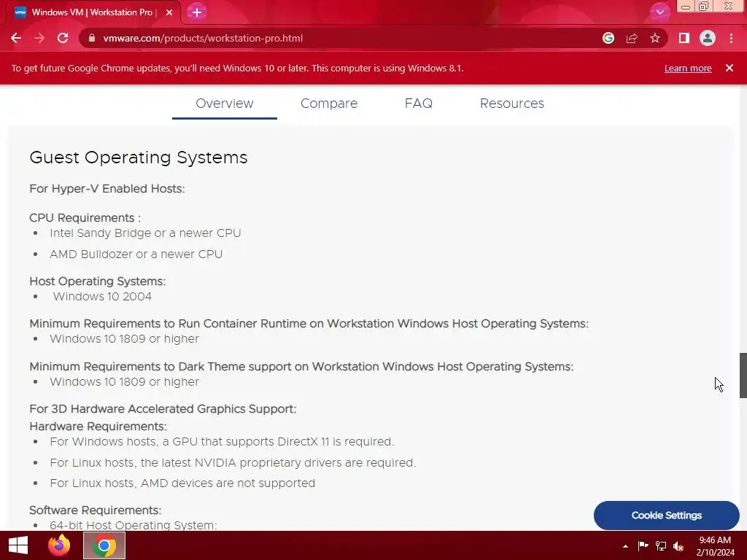The height and width of the screenshot is (560, 747).
Task: Click the muted volume tray icon
Action: click(678, 545)
